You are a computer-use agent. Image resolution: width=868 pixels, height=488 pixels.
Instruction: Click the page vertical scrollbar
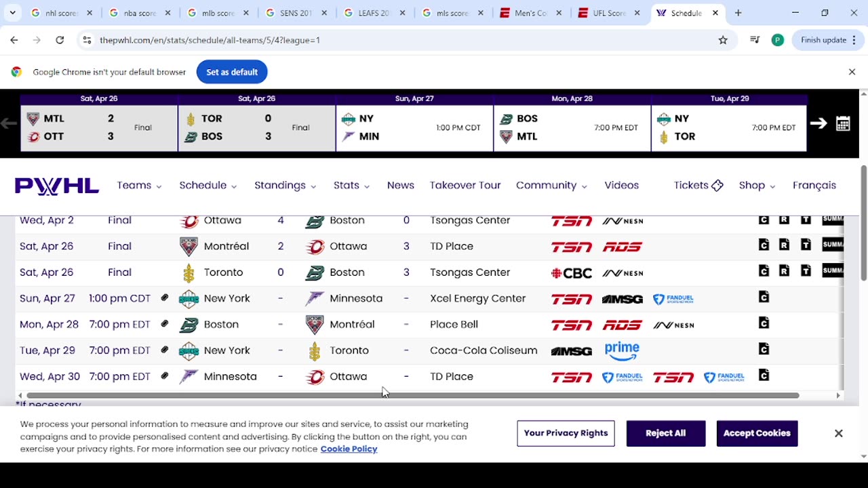[x=863, y=222]
